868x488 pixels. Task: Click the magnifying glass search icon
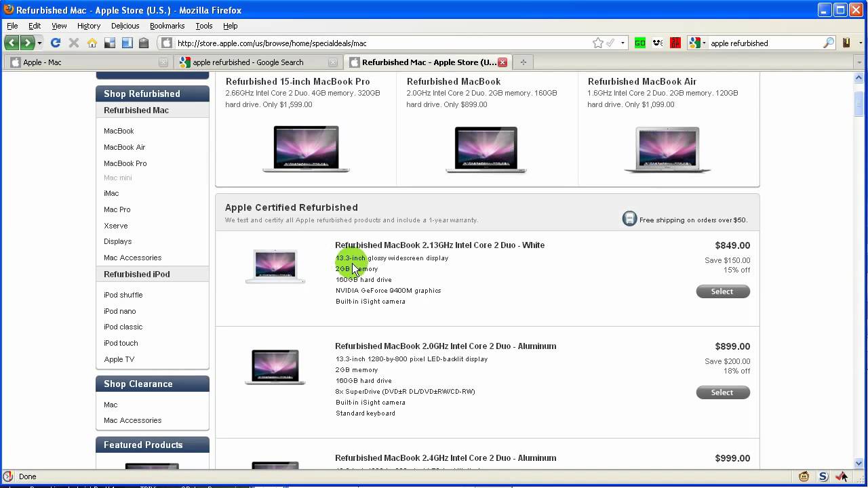829,43
